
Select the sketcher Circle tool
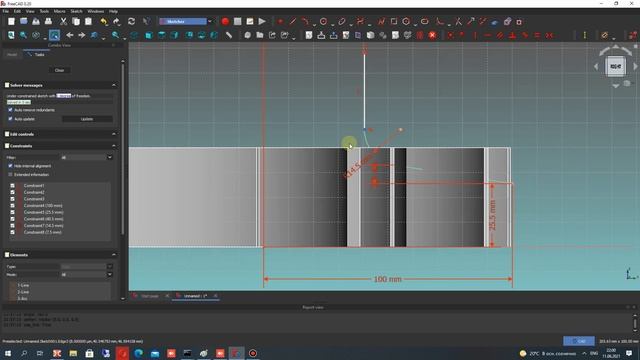(x=323, y=22)
